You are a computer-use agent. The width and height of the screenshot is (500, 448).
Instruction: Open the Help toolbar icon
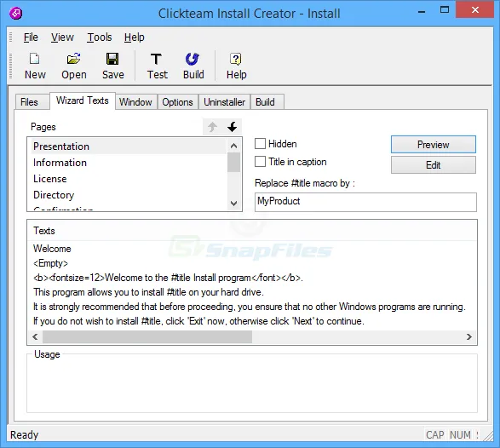[x=236, y=66]
